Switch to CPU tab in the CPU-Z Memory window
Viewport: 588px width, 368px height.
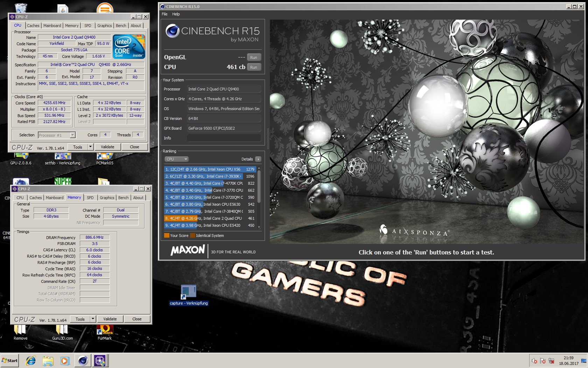(x=20, y=198)
